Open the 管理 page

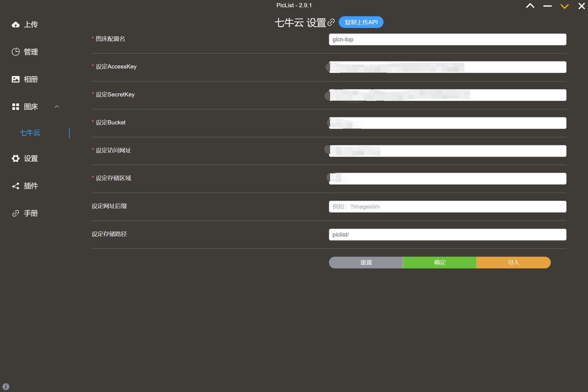tap(31, 52)
